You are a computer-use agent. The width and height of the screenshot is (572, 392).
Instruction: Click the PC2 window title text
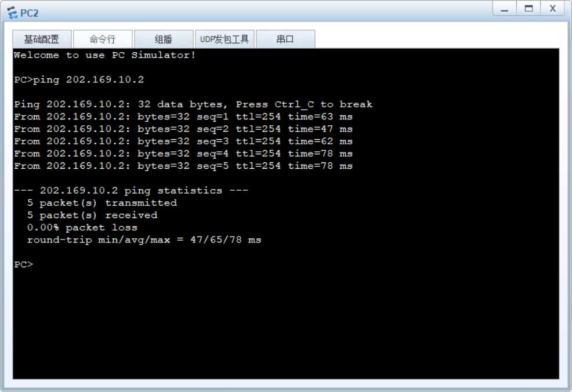click(x=29, y=13)
